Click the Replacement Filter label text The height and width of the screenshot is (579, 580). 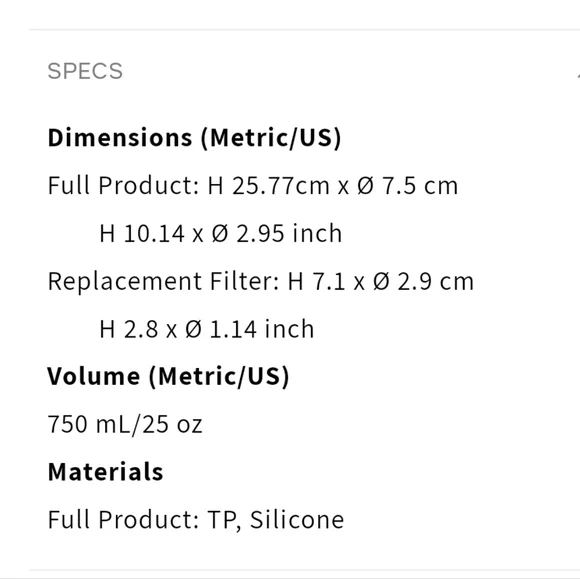tap(163, 282)
